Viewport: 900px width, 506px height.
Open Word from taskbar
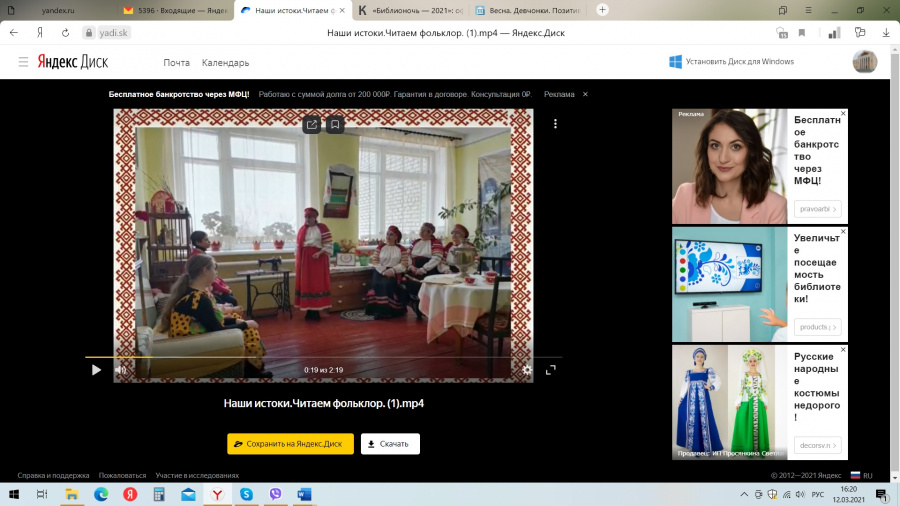point(305,494)
